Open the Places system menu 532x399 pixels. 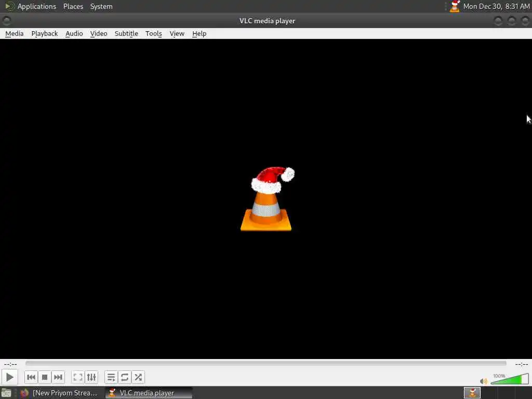(x=73, y=6)
